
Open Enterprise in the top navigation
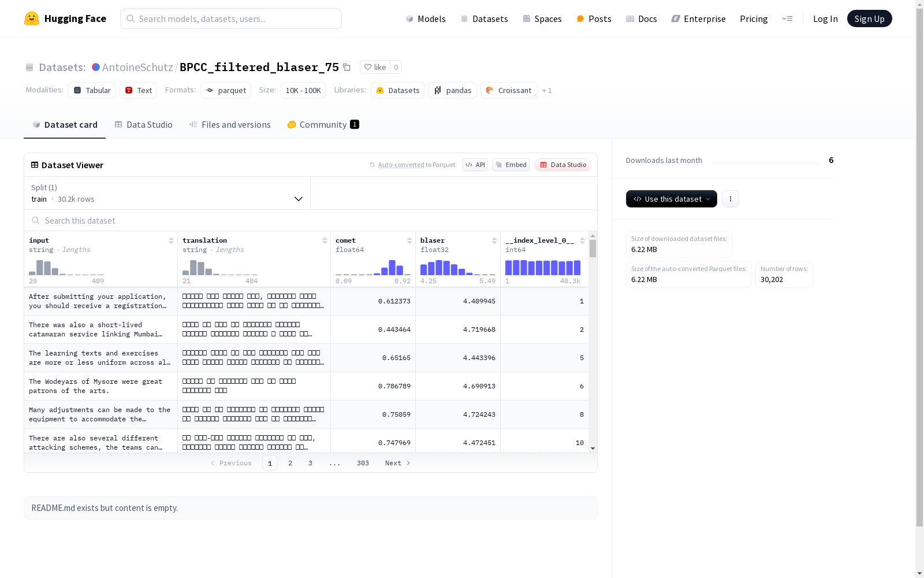coord(699,18)
